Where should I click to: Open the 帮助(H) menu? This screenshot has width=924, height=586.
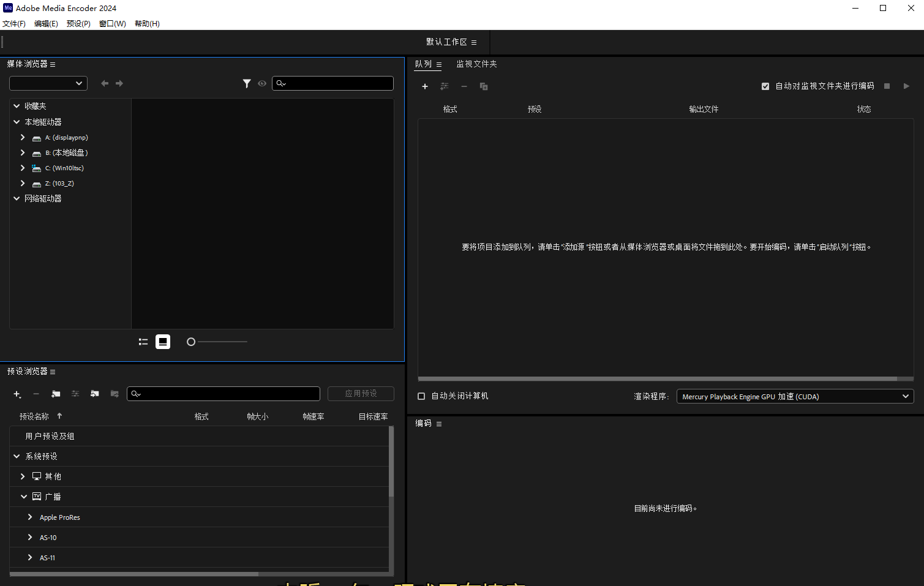click(147, 24)
